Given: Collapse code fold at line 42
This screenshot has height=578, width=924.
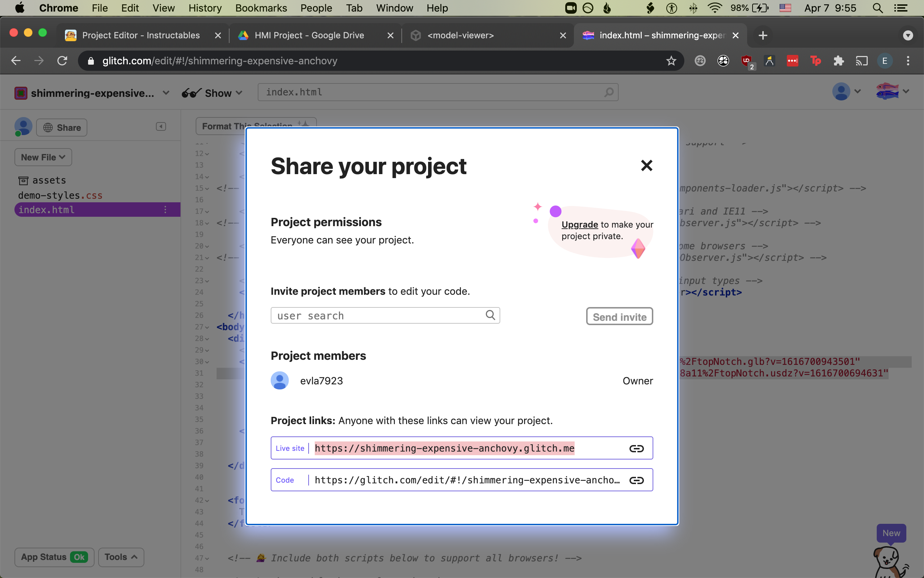Looking at the screenshot, I should coord(207,500).
